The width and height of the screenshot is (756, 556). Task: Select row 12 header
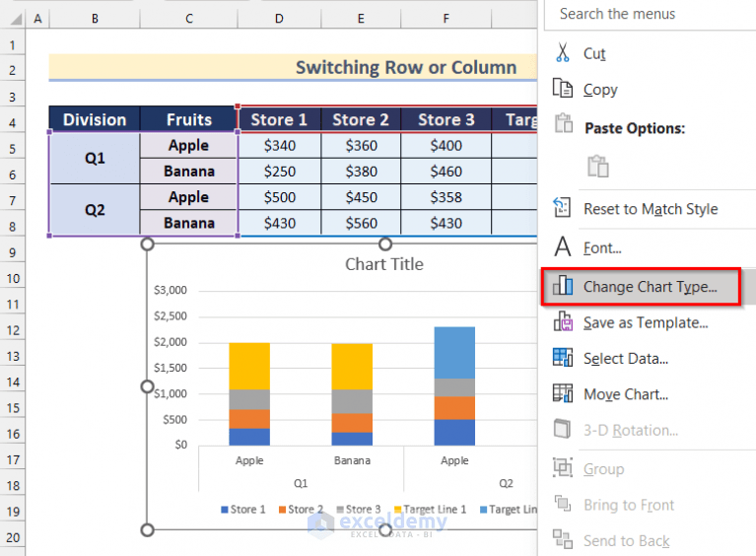click(13, 330)
